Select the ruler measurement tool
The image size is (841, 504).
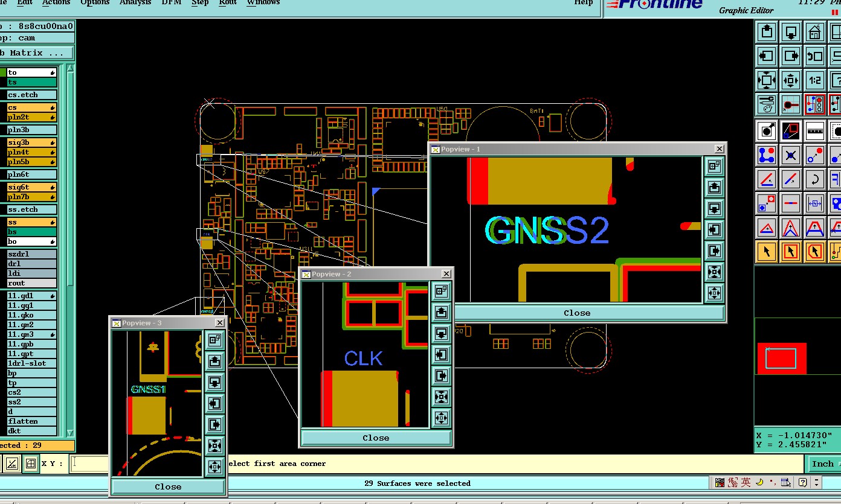[x=815, y=130]
